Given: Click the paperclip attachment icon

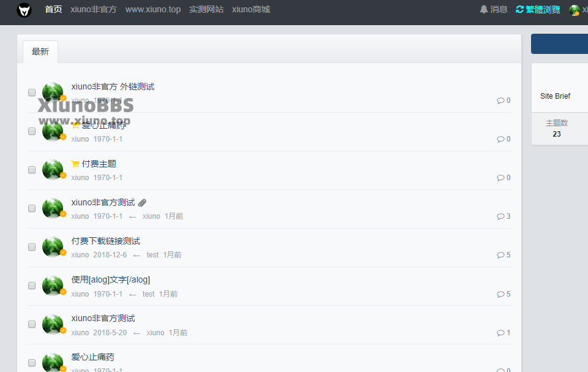Looking at the screenshot, I should point(142,203).
